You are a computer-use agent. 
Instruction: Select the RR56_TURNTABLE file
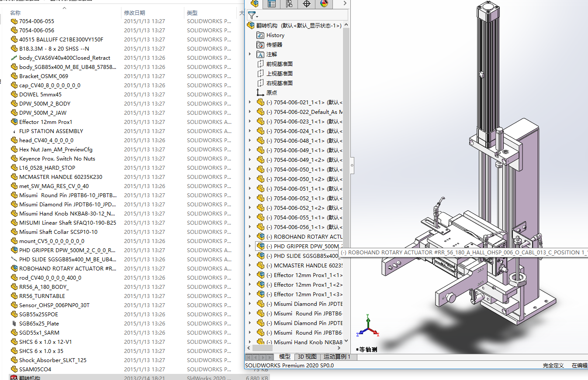(42, 296)
